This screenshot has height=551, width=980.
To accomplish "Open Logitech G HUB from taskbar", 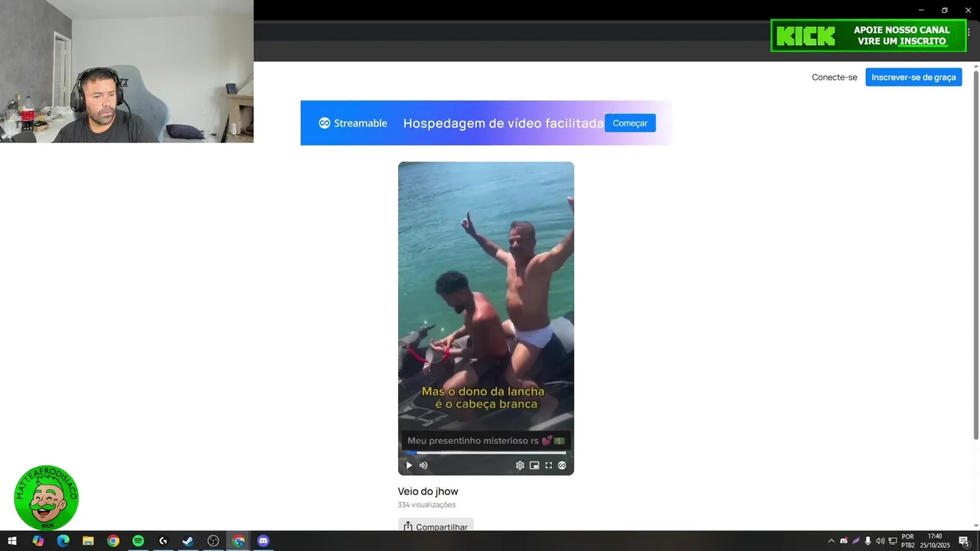I will 163,541.
